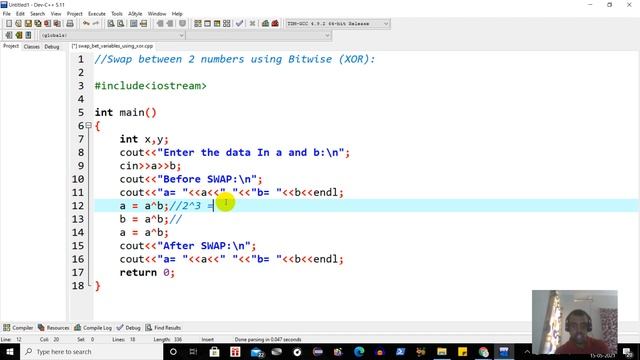Click line number 15 in the gutter
Viewport: 640px width, 360px height.
[78, 246]
